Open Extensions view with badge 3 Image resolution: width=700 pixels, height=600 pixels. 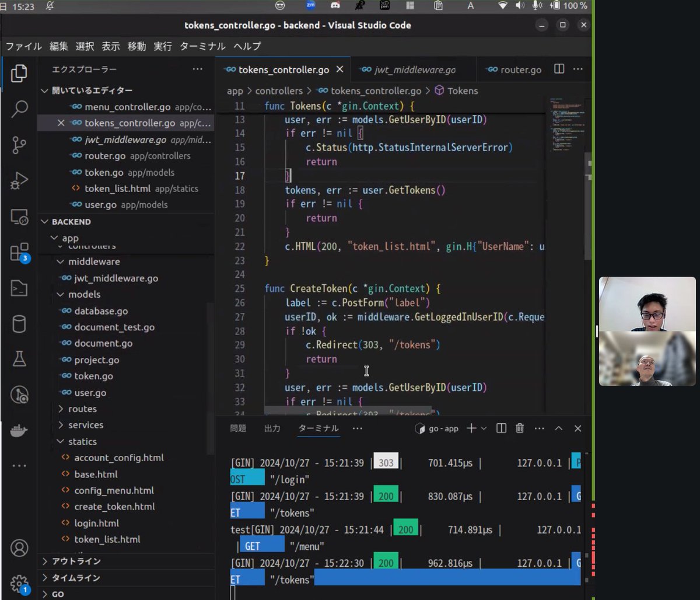[x=19, y=253]
